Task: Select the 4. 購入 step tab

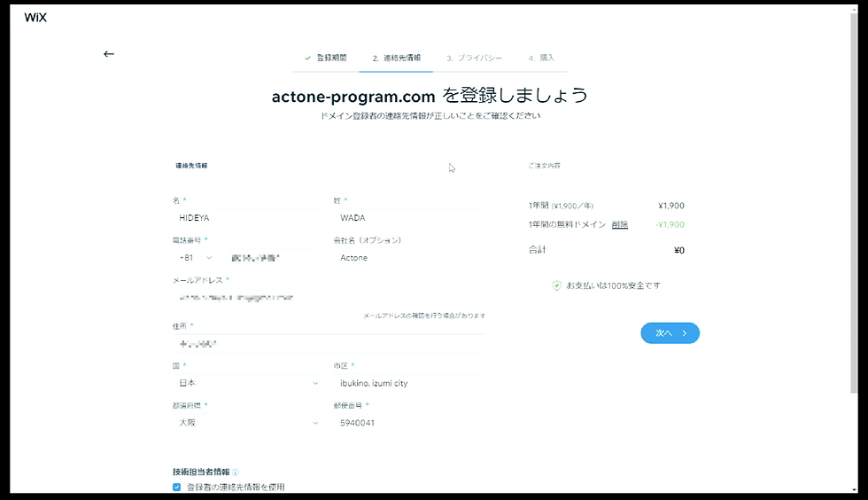Action: coord(541,58)
